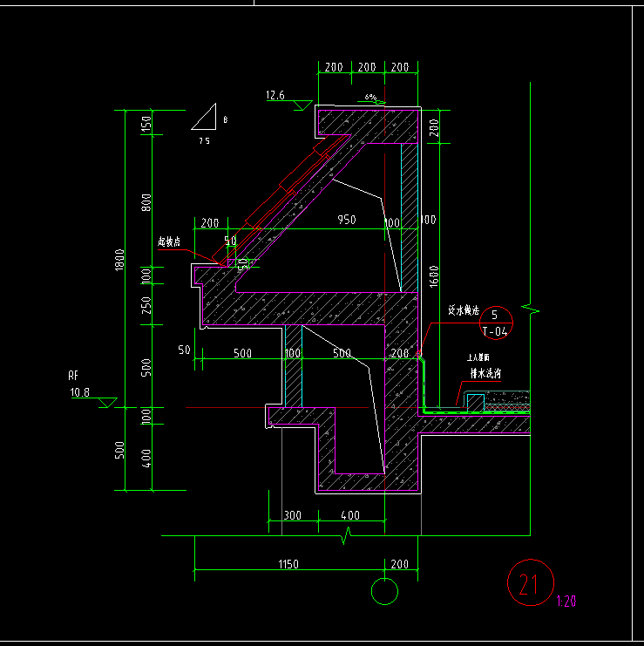Click the red detail number 21 bubble
644x646 pixels.
pyautogui.click(x=531, y=582)
